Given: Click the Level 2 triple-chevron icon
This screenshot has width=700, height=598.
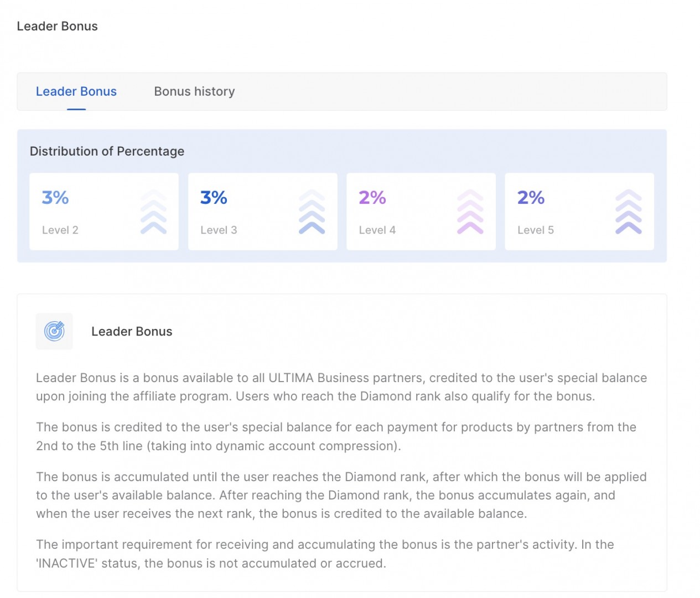Looking at the screenshot, I should click(x=153, y=212).
